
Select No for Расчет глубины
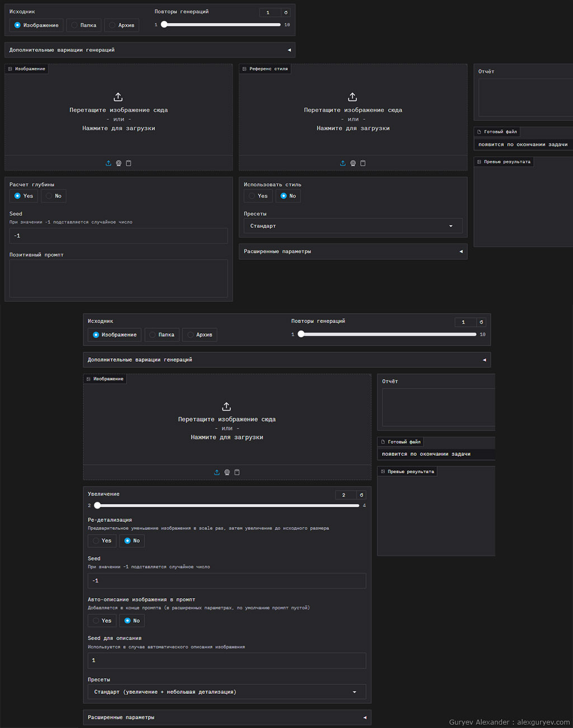pos(54,196)
